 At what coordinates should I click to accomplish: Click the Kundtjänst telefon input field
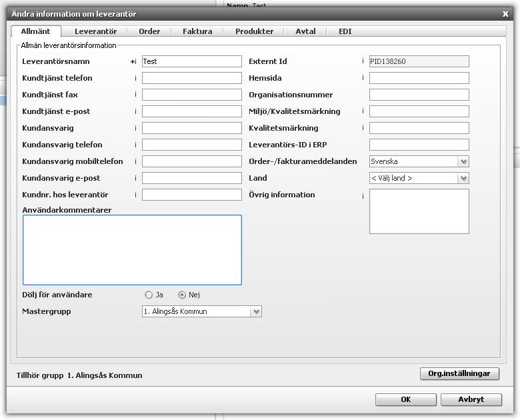[x=192, y=78]
